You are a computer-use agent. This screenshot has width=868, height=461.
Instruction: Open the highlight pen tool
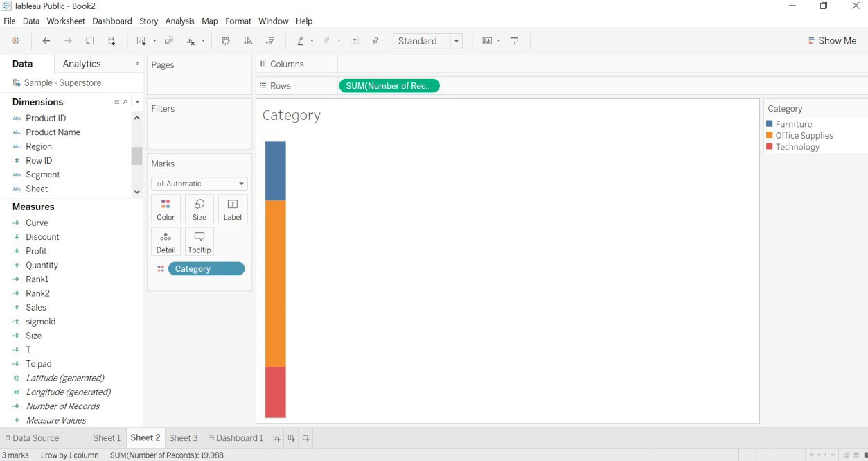click(300, 41)
